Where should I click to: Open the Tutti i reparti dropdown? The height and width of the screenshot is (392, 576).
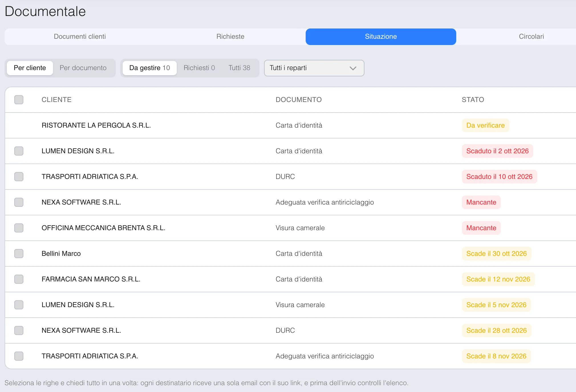tap(314, 68)
